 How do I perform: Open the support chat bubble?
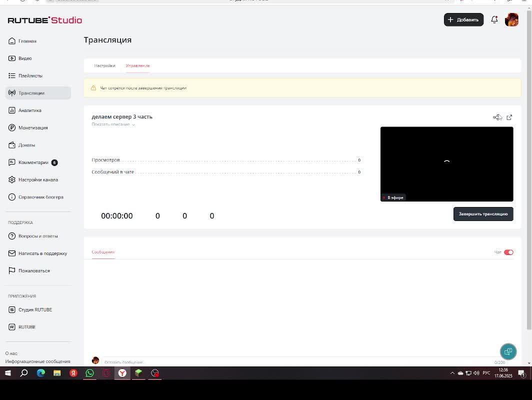508,351
